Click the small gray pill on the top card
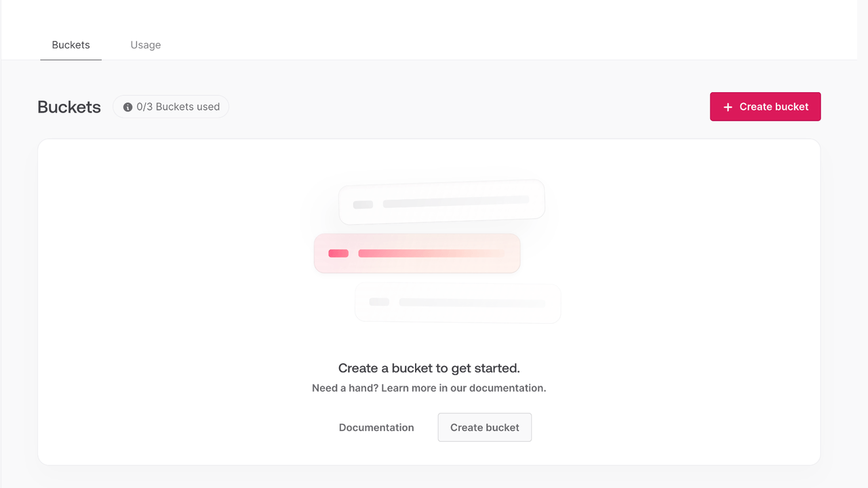Screen dimensions: 868x488 [363, 205]
